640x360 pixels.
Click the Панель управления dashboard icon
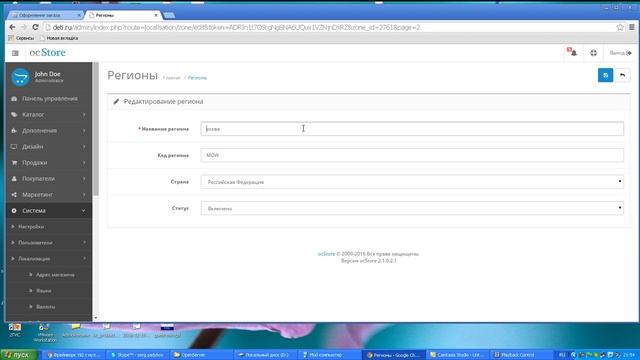14,99
